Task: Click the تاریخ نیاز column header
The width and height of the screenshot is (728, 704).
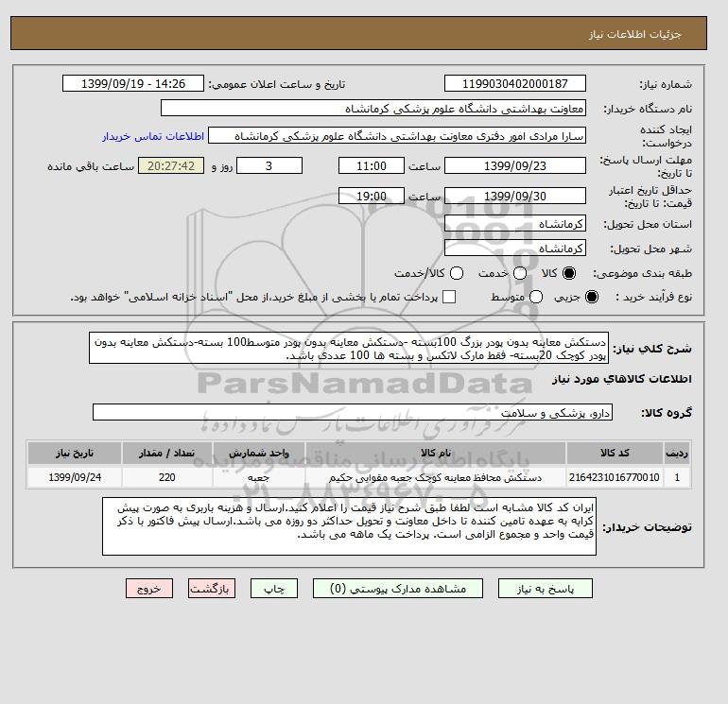Action: [75, 453]
